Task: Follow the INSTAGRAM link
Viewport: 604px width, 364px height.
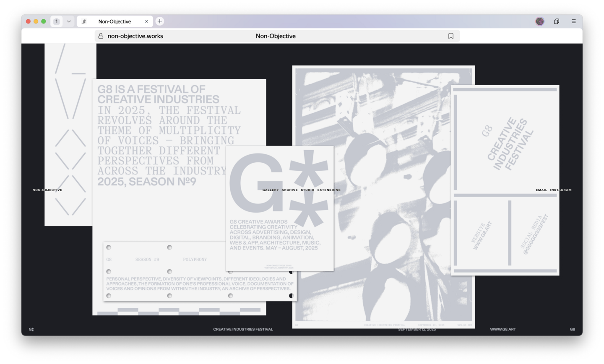Action: 561,190
